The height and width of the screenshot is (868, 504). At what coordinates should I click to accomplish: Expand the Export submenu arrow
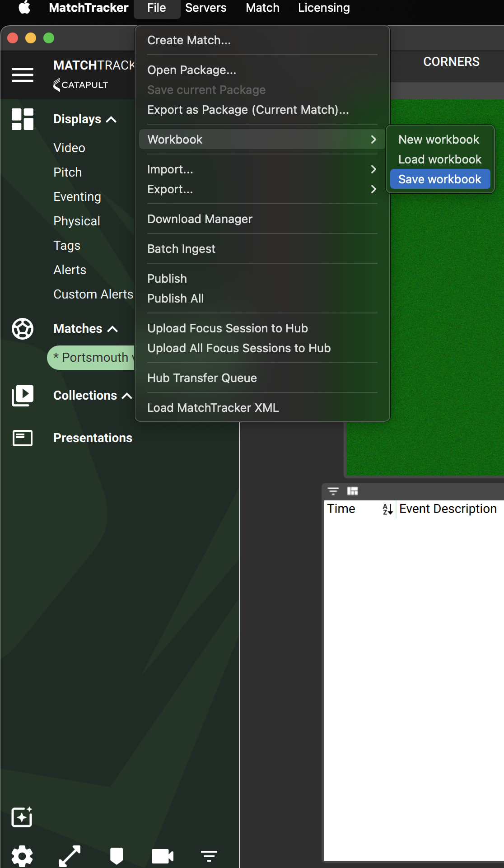[x=373, y=189]
